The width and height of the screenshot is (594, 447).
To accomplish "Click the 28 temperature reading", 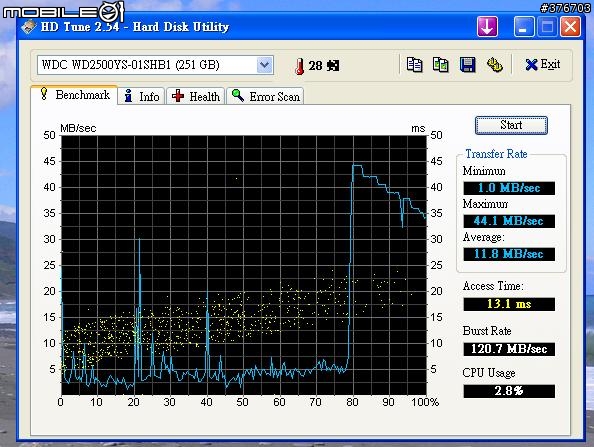I will (315, 66).
